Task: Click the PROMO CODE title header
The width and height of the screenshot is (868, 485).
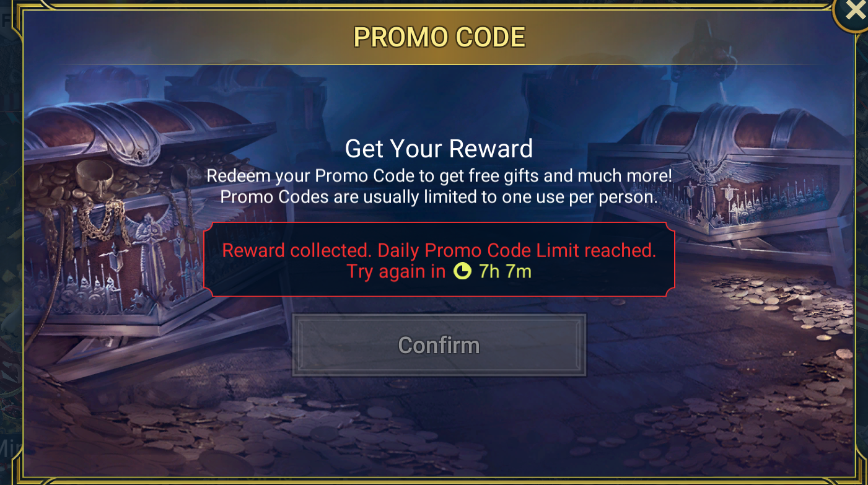Action: (439, 37)
